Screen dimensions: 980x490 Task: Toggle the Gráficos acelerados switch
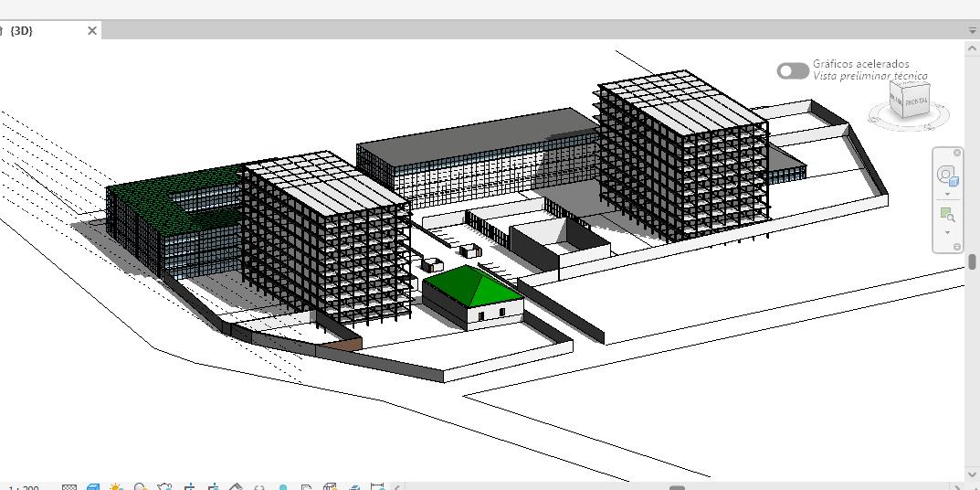click(x=792, y=70)
